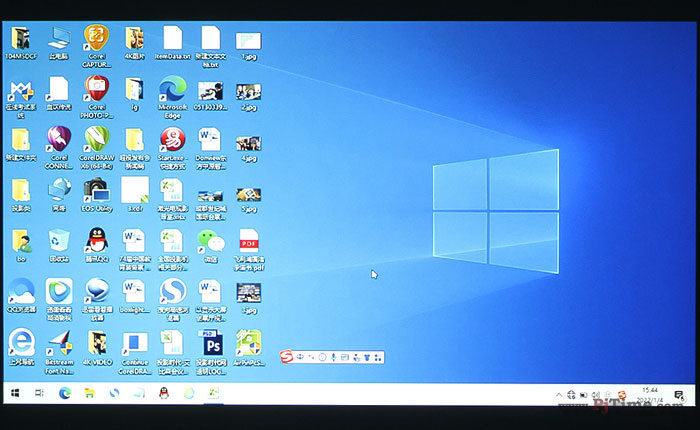Select the EOS Utility camera shortcut
This screenshot has width=700, height=430.
coord(96,191)
